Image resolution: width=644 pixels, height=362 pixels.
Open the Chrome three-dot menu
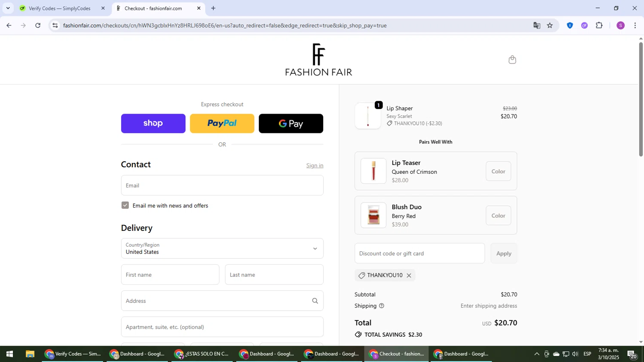pyautogui.click(x=635, y=25)
